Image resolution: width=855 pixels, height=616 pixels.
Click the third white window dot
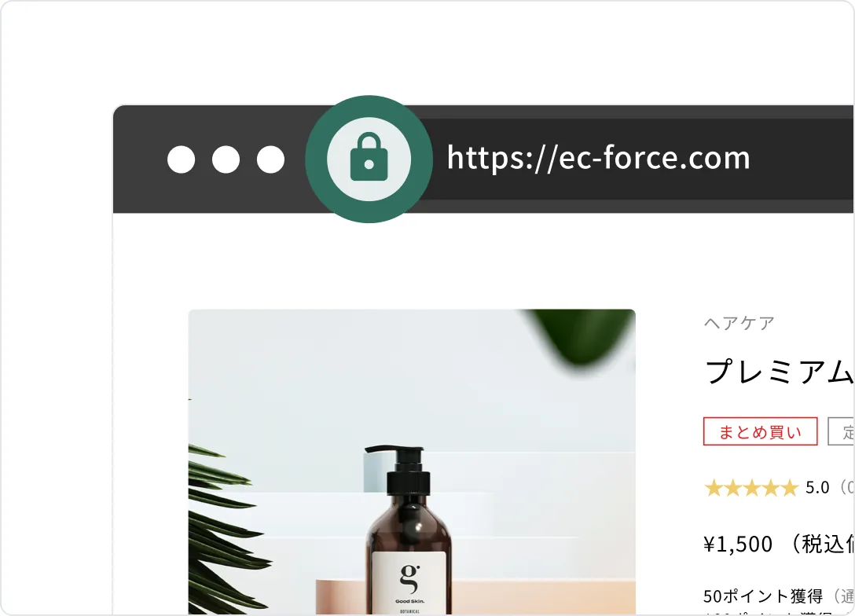point(270,159)
